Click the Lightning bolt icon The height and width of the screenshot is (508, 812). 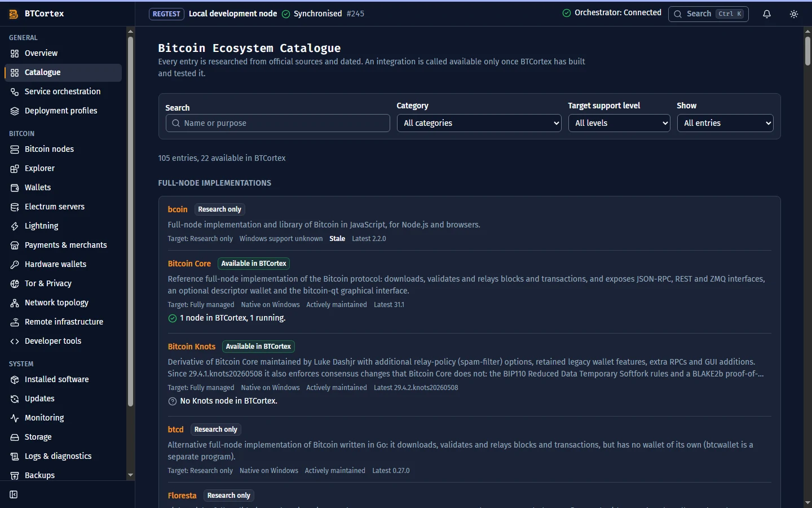[x=15, y=226]
